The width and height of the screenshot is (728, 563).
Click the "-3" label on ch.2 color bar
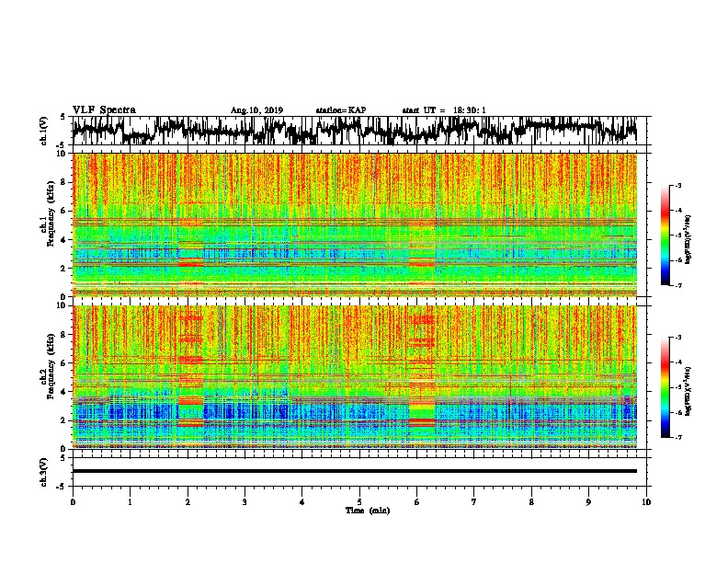point(677,338)
